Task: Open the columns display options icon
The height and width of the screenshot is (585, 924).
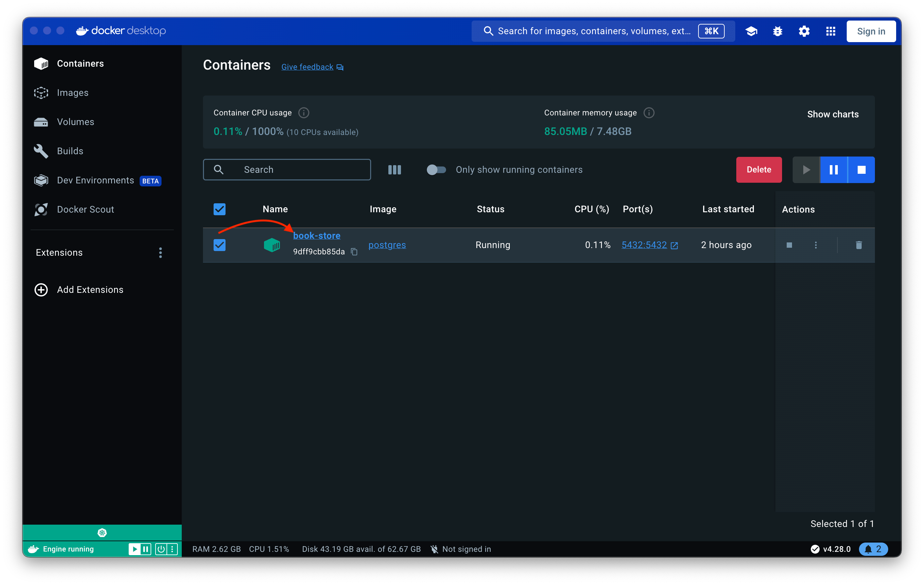Action: coord(394,169)
